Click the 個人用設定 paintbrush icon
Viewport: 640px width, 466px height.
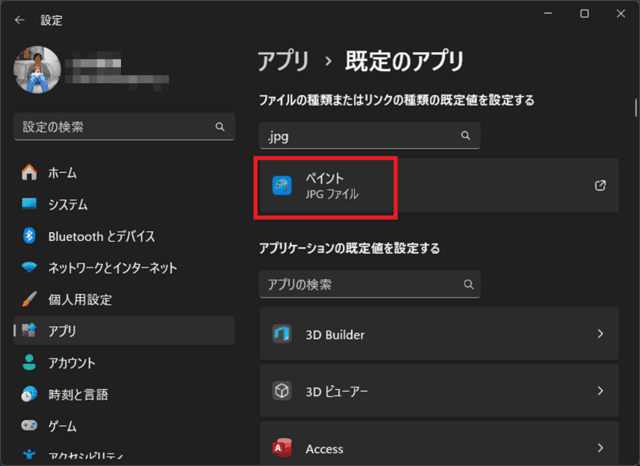click(x=30, y=299)
